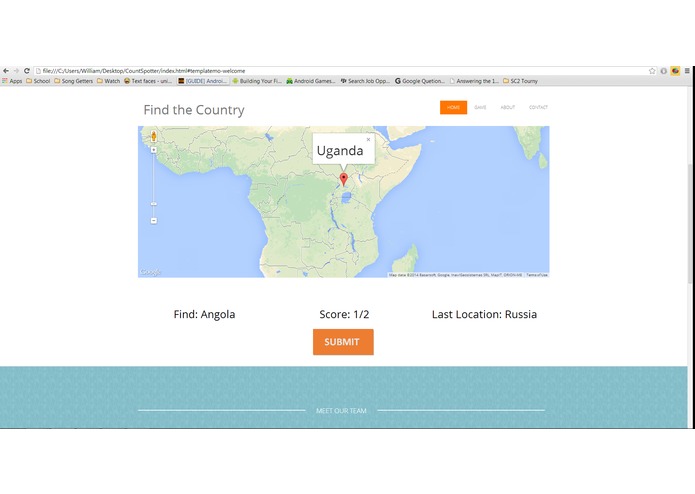The height and width of the screenshot is (494, 695).
Task: Open the Android Games bookmark
Action: click(311, 81)
